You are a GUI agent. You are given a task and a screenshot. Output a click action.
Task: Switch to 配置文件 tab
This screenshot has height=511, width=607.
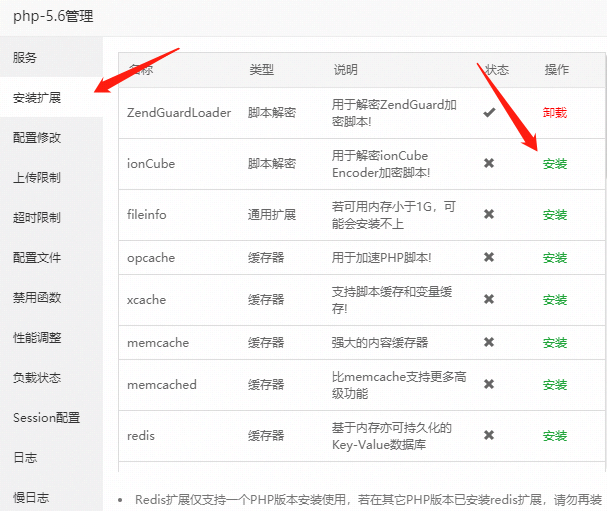[x=51, y=257]
